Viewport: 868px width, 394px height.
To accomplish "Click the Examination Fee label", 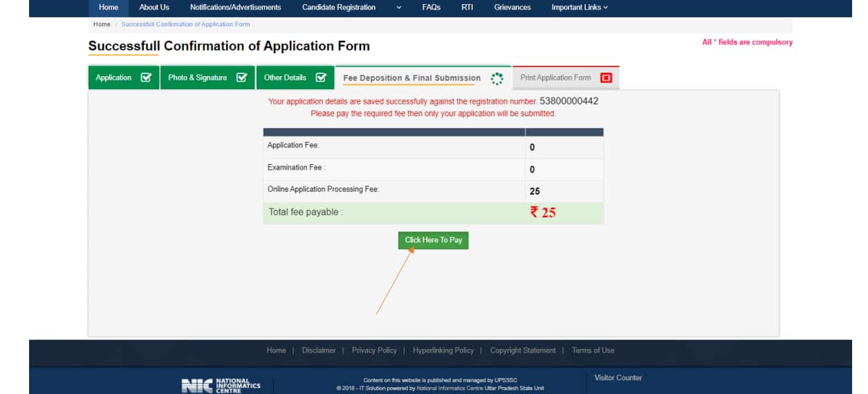I will tap(296, 168).
